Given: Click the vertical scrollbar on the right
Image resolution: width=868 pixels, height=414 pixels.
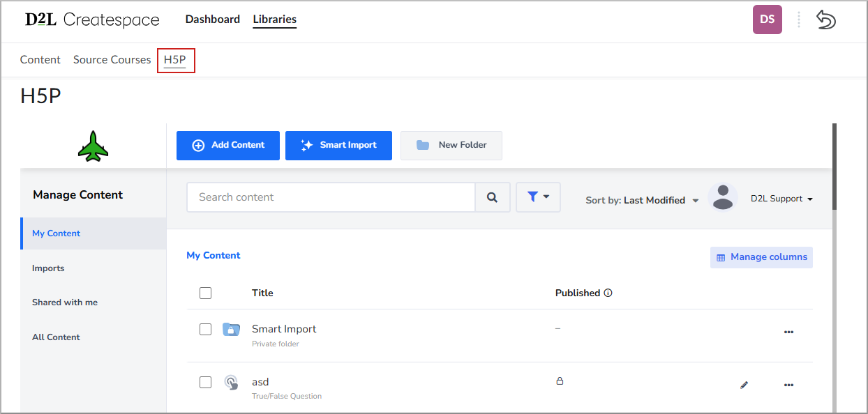Looking at the screenshot, I should tap(834, 167).
